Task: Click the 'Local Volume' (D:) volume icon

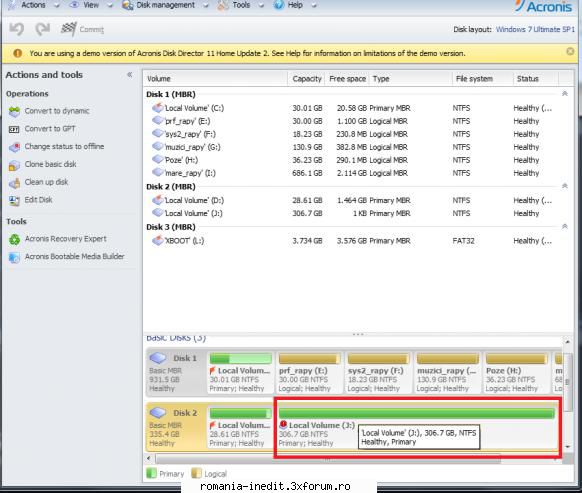Action: tap(158, 200)
